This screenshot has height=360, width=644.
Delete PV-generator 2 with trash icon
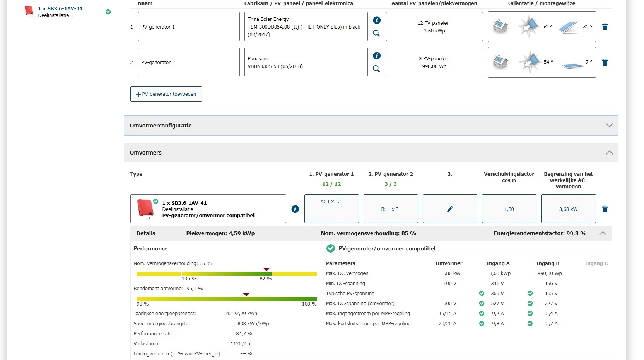pos(605,63)
